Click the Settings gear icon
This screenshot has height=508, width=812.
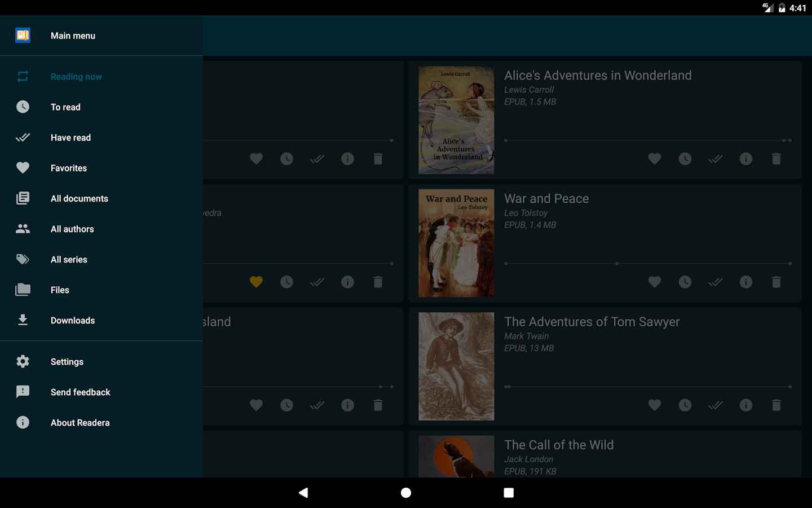23,361
